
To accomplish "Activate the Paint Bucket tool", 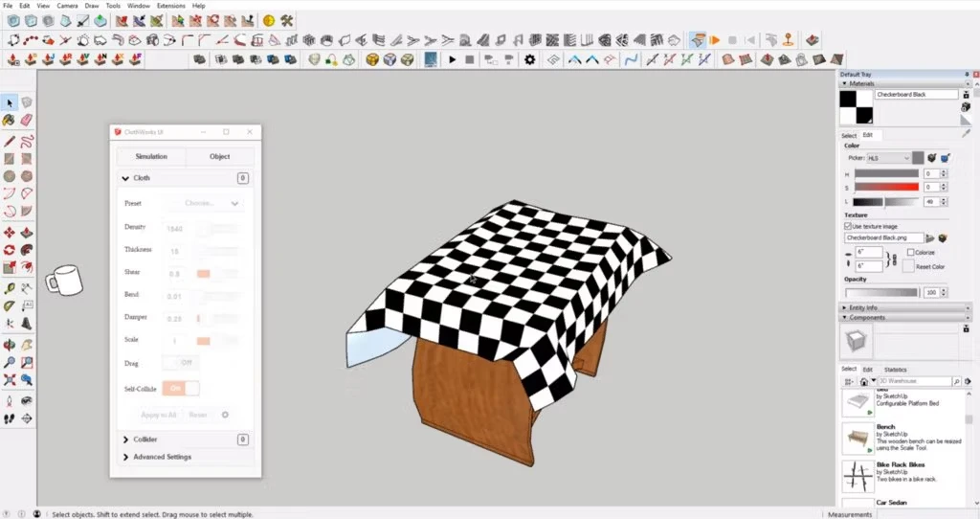I will pyautogui.click(x=10, y=121).
